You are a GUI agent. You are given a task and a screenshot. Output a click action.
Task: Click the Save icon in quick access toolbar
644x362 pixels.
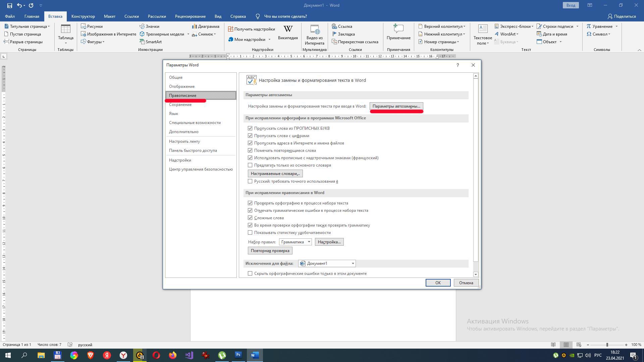coord(9,5)
